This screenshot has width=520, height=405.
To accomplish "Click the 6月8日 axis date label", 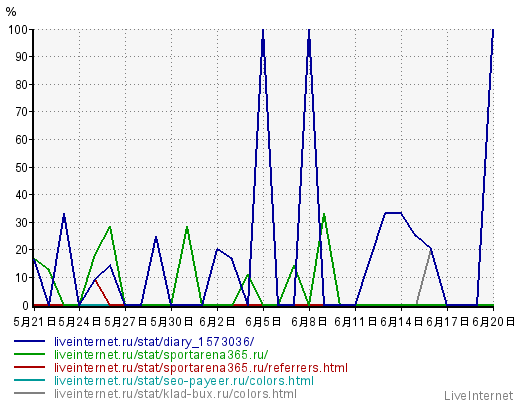I will pos(309,322).
